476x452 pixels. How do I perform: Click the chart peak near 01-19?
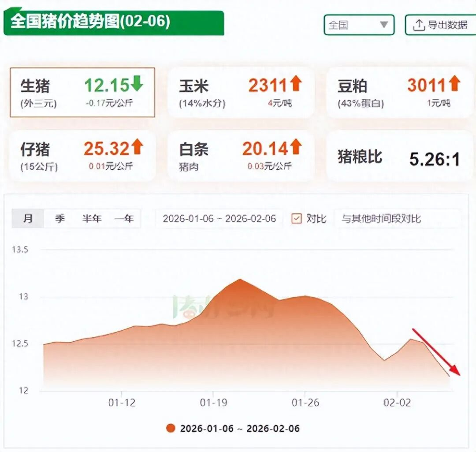coord(239,279)
